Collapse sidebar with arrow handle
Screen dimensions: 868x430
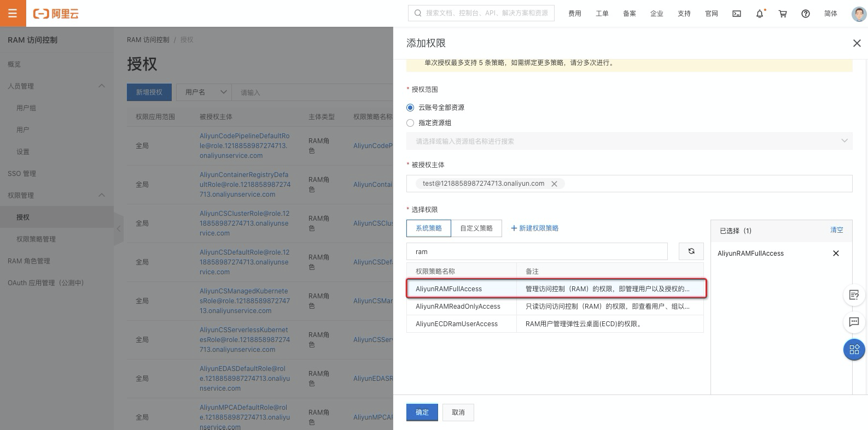pyautogui.click(x=119, y=229)
